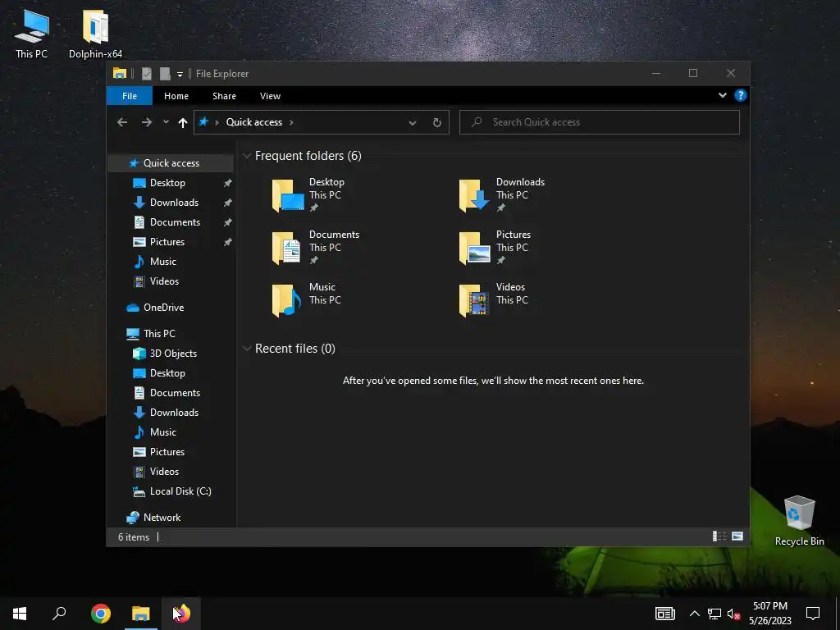Select the Music folder icon in Frequent folders
Viewport: 840px width, 630px height.
287,300
